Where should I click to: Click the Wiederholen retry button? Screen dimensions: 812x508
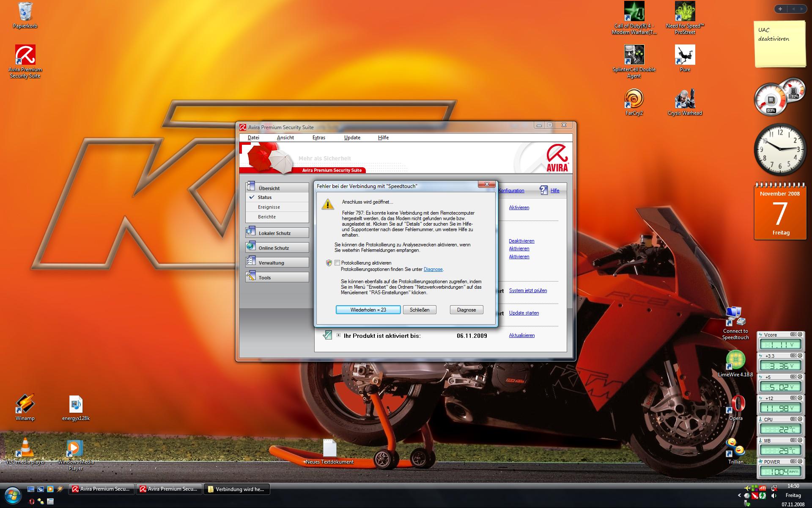point(368,310)
